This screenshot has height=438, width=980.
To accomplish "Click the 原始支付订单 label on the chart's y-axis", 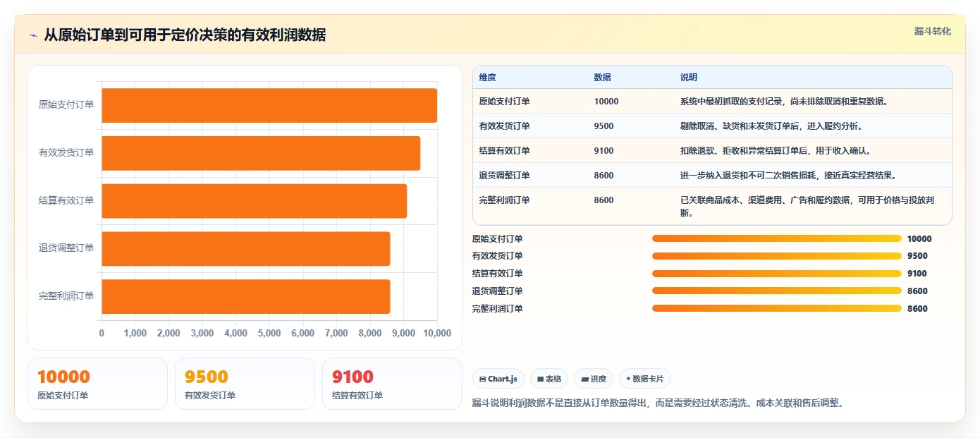I will 66,105.
